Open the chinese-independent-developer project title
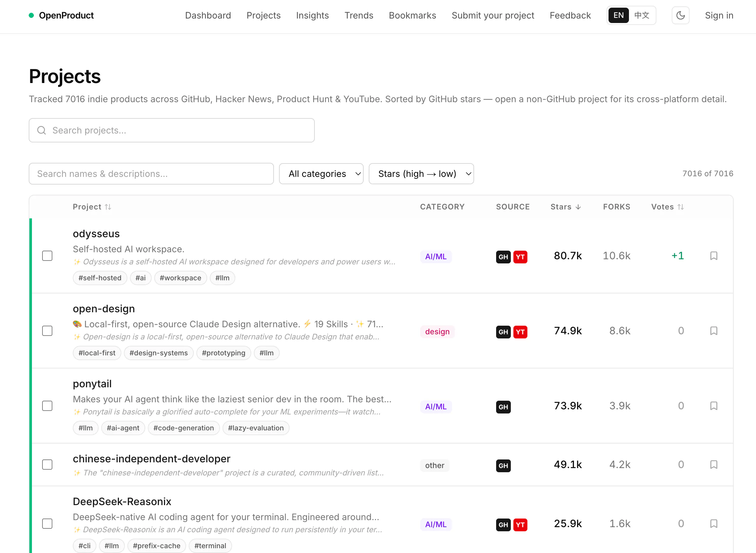This screenshot has width=756, height=553. [x=151, y=458]
